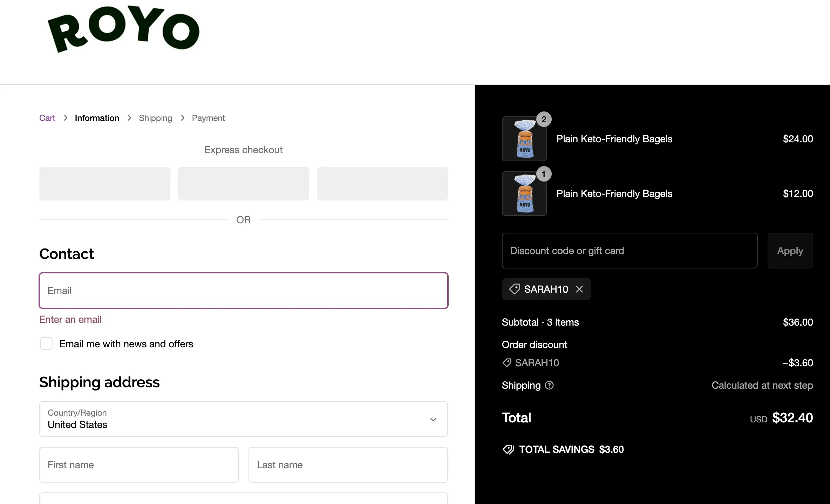The height and width of the screenshot is (504, 830).
Task: Focus the Discount code or gift card field
Action: click(630, 251)
